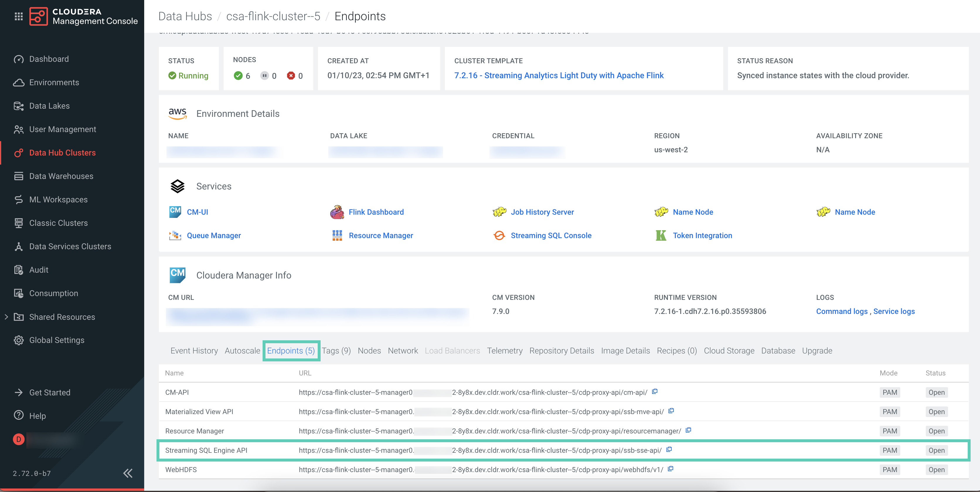Click the Queue Manager icon

tap(175, 235)
